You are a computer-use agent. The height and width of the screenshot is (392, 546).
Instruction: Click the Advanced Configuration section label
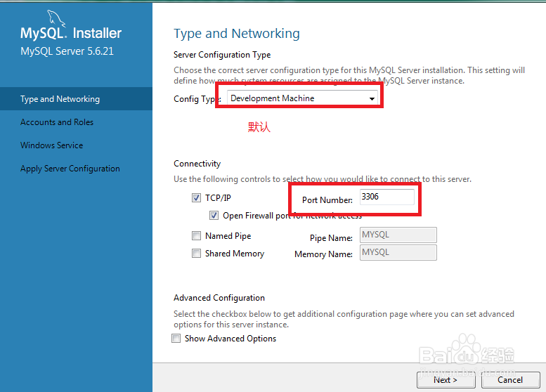pos(219,298)
